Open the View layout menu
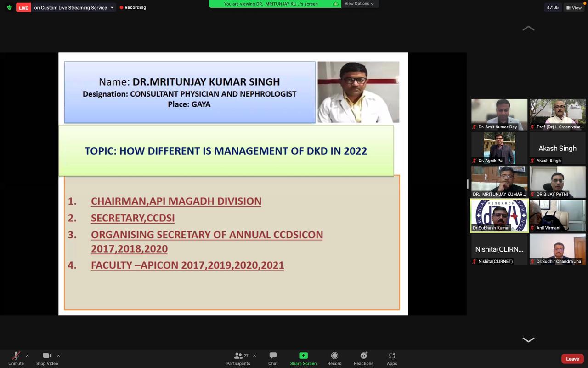This screenshot has height=368, width=588. [x=574, y=8]
